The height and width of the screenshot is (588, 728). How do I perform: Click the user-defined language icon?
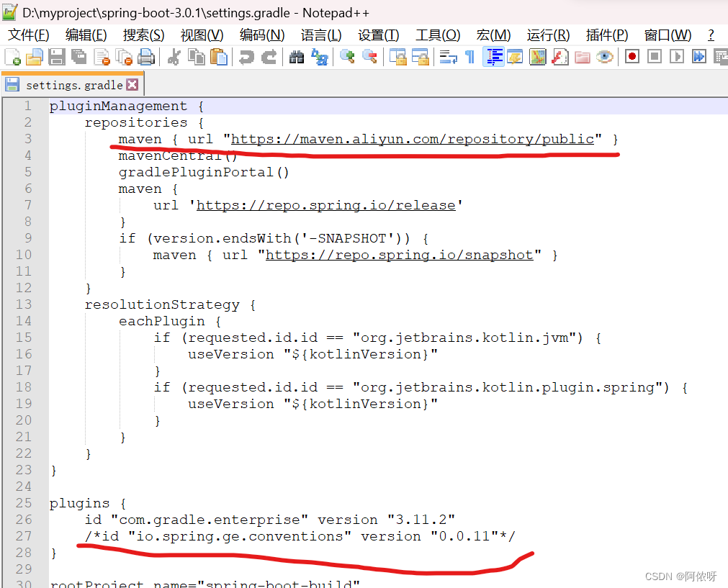pos(516,57)
